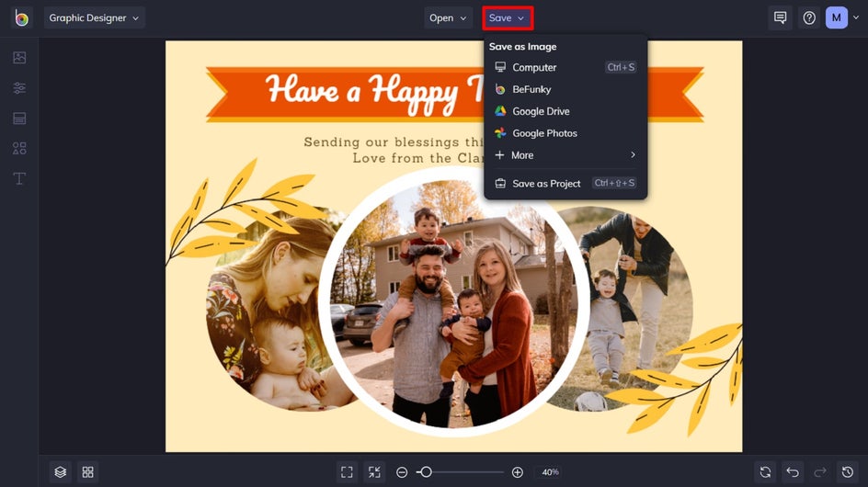
Task: Click the undo arrow icon
Action: tap(793, 472)
